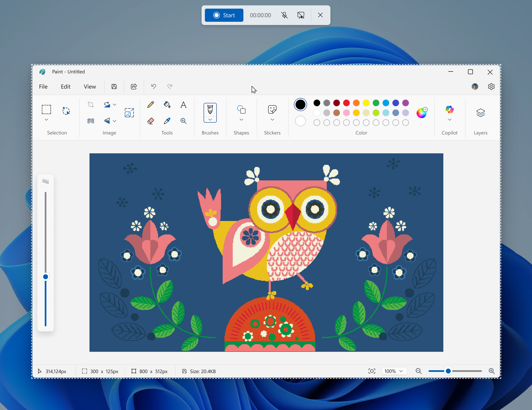
Task: Open the View menu
Action: [90, 86]
